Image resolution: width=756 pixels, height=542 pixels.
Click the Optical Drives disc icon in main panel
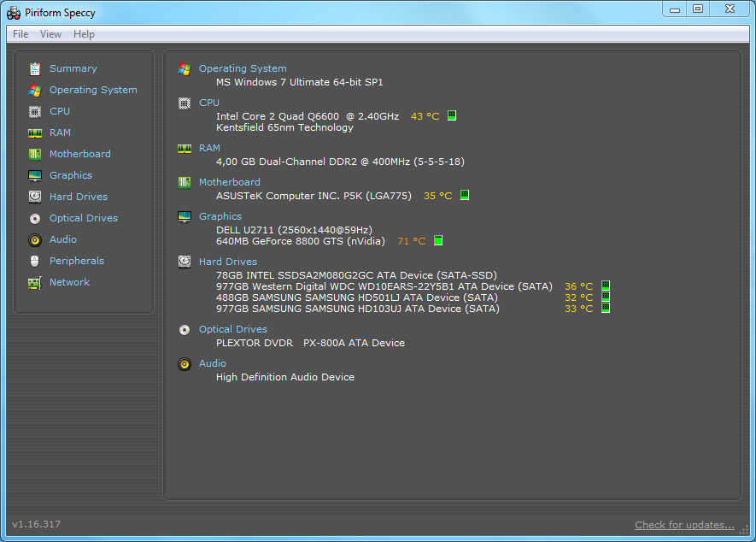point(185,330)
